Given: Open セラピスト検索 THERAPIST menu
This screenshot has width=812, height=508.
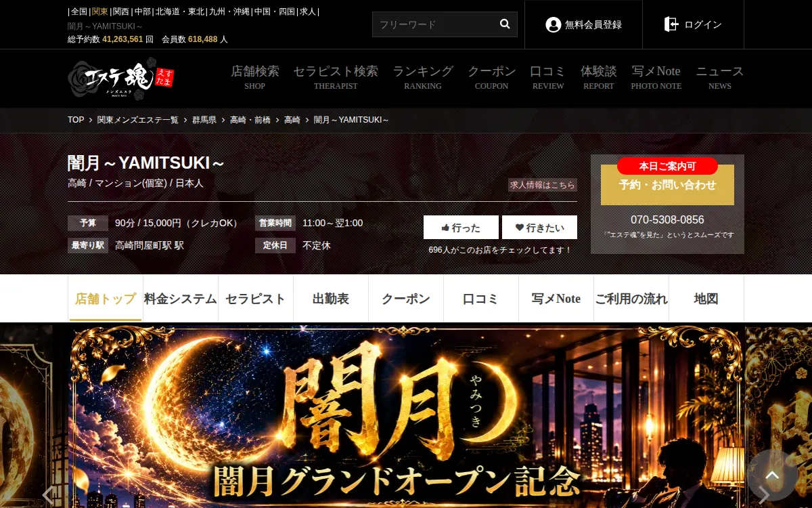Looking at the screenshot, I should point(336,77).
